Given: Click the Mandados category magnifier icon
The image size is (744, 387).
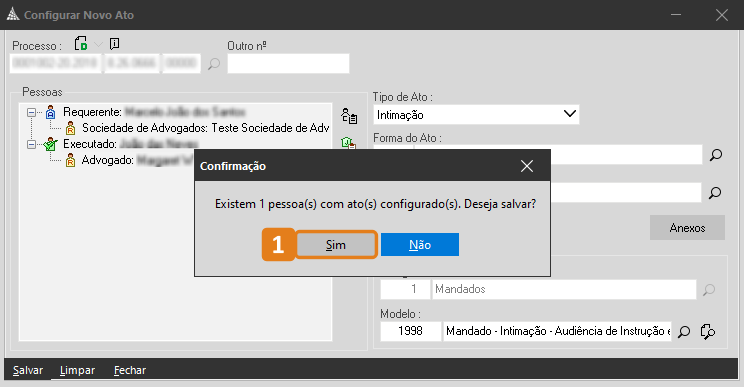Looking at the screenshot, I should 709,289.
